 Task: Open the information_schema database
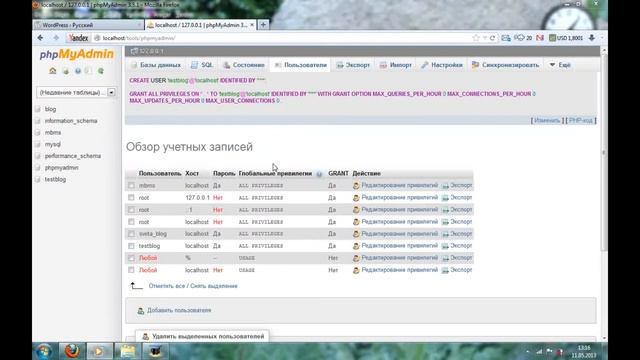(71, 121)
